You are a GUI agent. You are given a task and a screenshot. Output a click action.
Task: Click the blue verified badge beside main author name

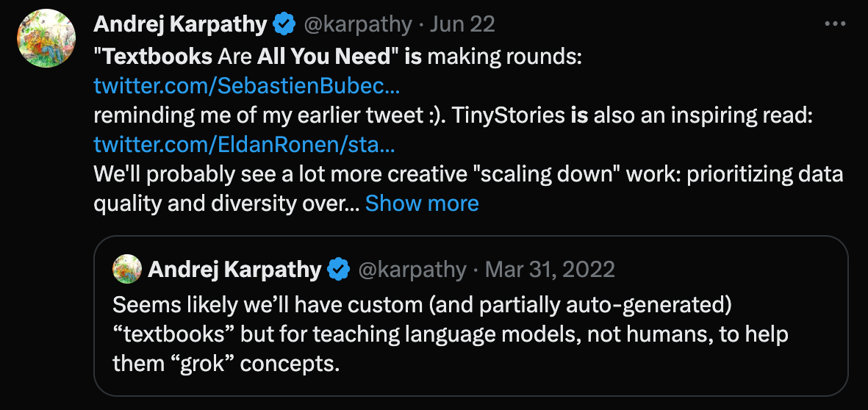click(284, 24)
